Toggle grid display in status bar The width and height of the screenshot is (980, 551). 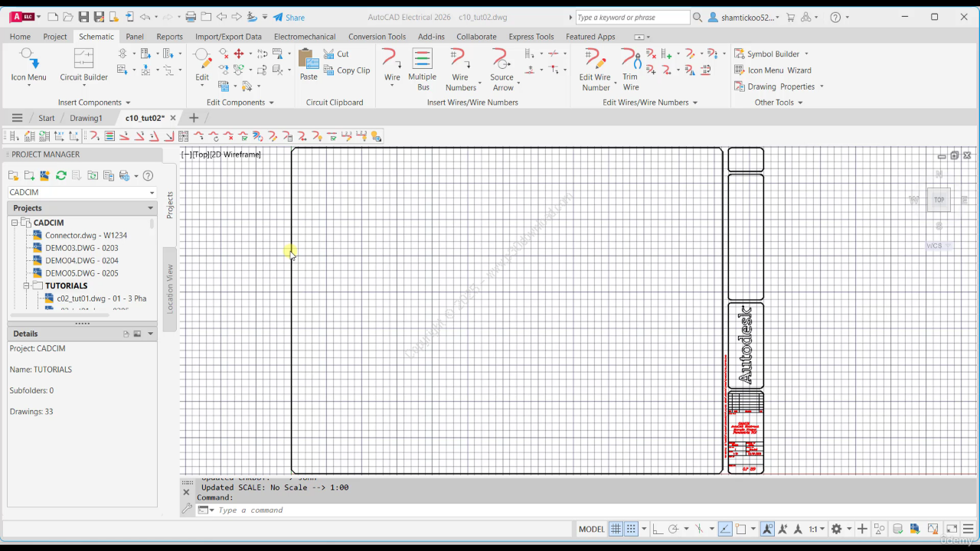[x=616, y=529]
